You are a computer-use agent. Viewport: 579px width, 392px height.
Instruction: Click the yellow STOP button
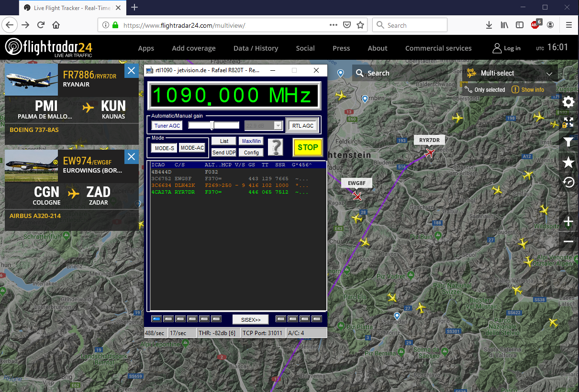coord(308,147)
